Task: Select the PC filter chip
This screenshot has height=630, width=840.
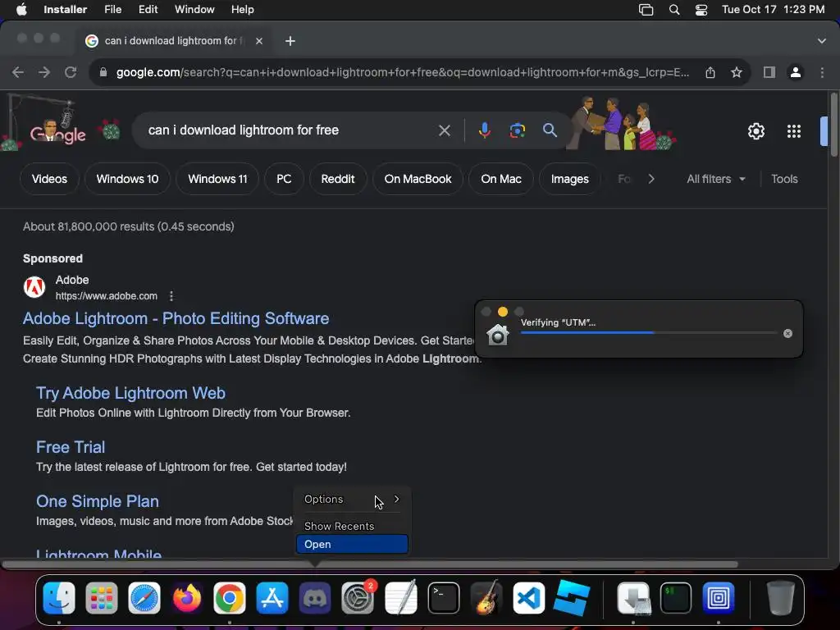Action: click(x=284, y=179)
